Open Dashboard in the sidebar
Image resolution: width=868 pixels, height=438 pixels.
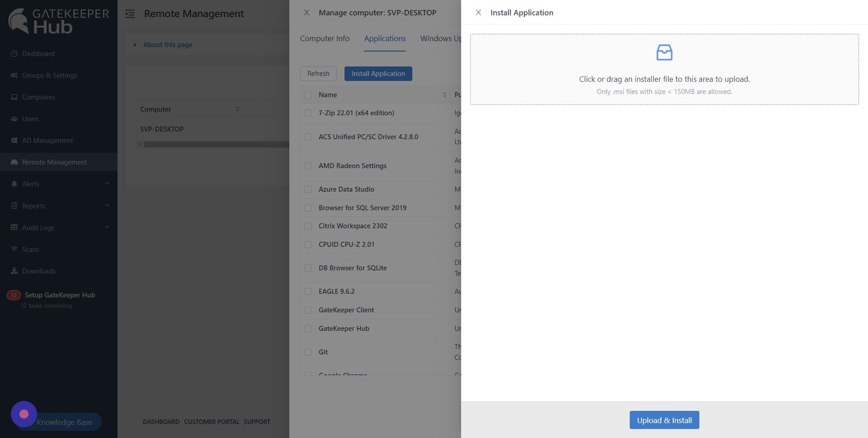pyautogui.click(x=38, y=53)
